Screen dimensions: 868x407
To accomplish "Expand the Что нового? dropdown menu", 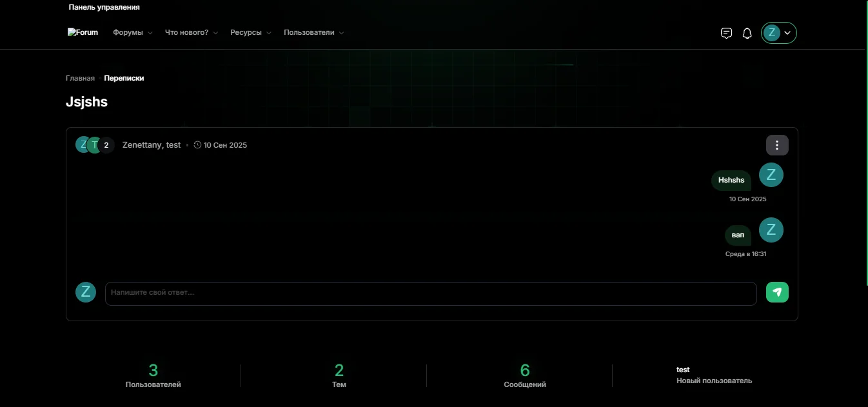I will coord(191,33).
